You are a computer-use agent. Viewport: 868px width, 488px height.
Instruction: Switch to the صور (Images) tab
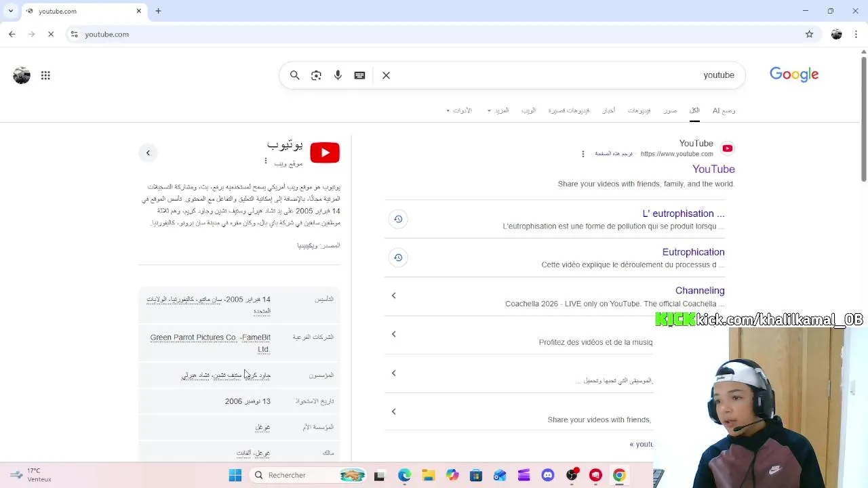670,110
